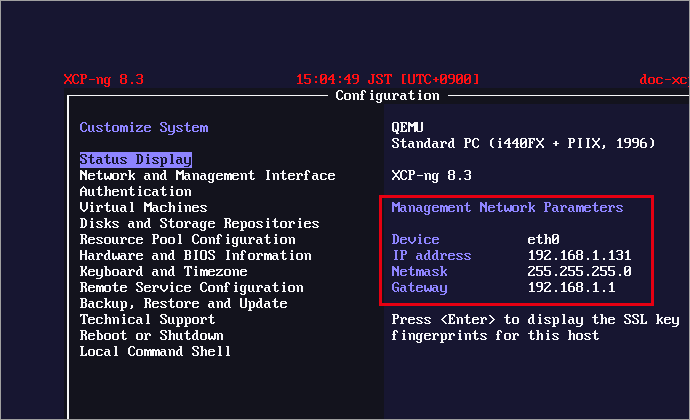Select the Technical Support entry
This screenshot has width=690, height=420.
coord(147,320)
